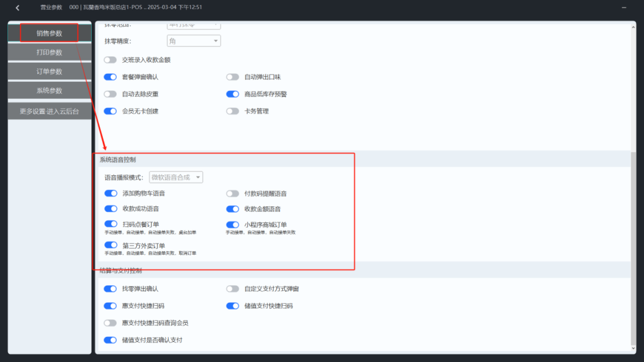Screen dimensions: 644x362
Task: Minimize the window with the dash icon
Action: (624, 7)
